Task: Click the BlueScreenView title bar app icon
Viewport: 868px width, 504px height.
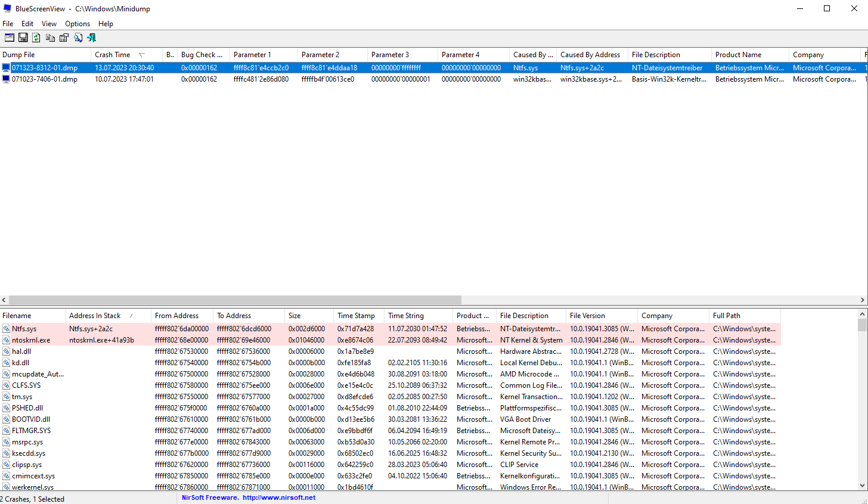Action: (x=7, y=8)
